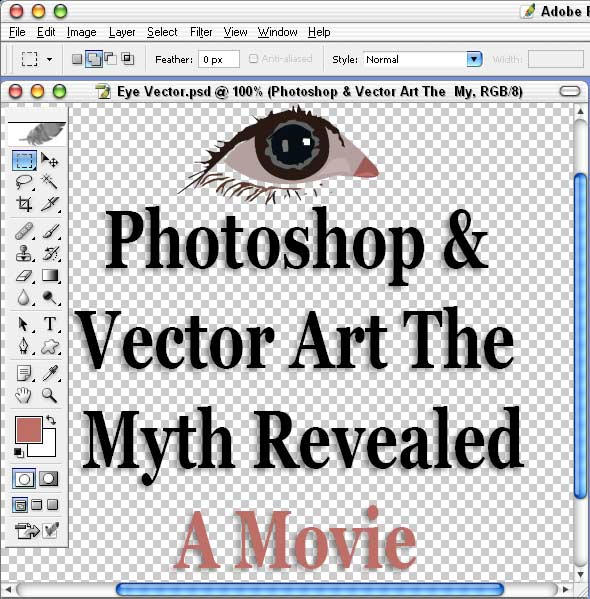The image size is (590, 599).
Task: Select the Lasso tool
Action: tap(24, 182)
